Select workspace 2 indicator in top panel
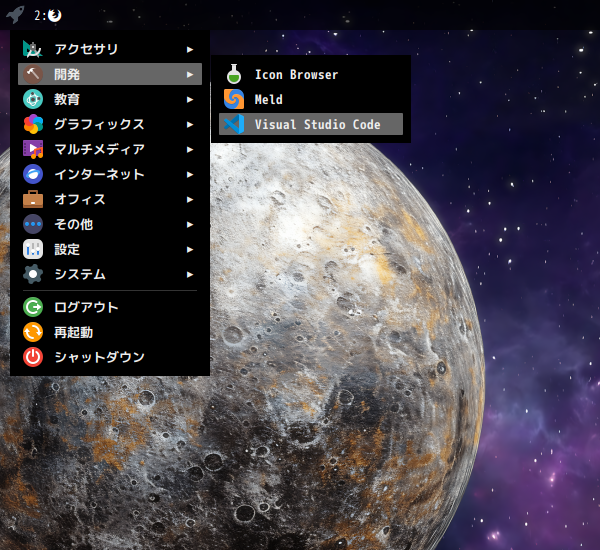Screen dimensions: 600x550 point(47,15)
